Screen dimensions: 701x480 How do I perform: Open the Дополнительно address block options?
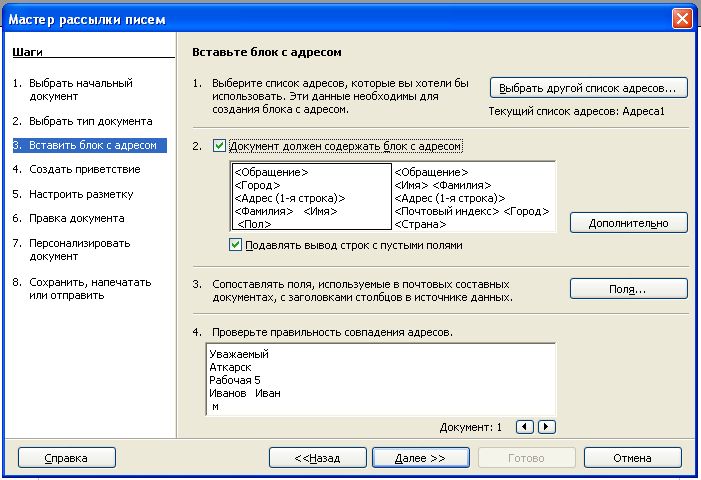[x=628, y=223]
